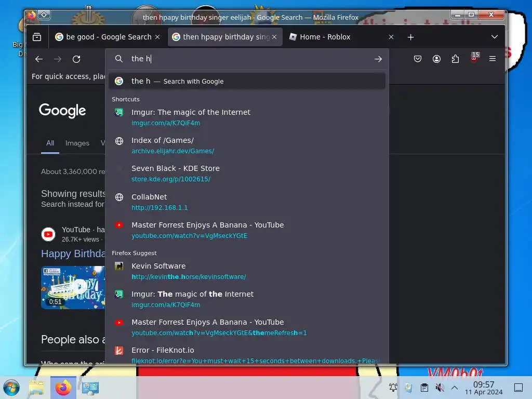Click the notifications bell in tray
532x399 pixels.
coord(393,388)
